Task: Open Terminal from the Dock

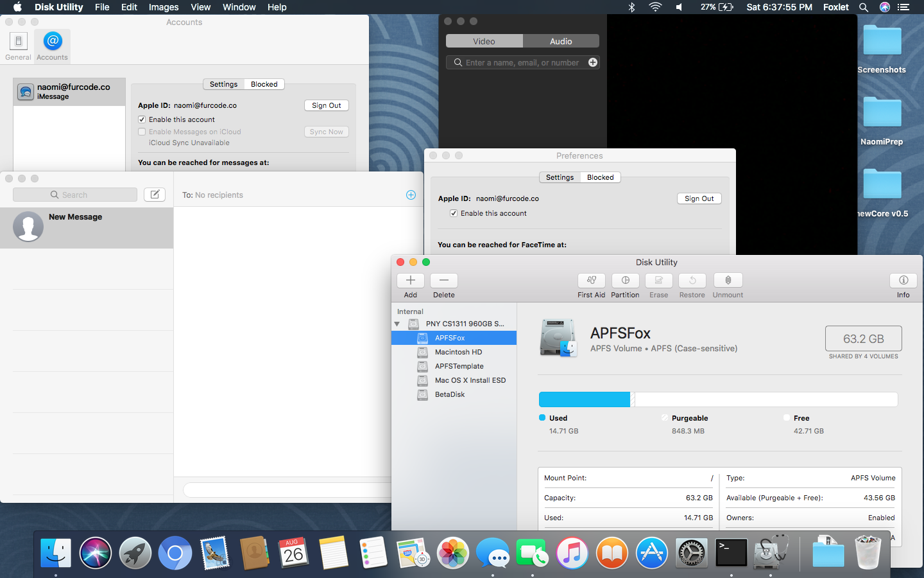Action: point(732,553)
